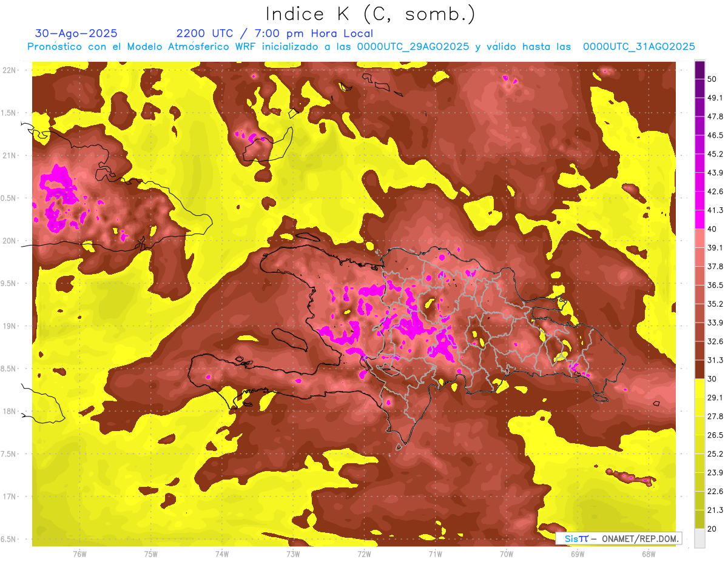Click the "26.5" color scale value
Image resolution: width=728 pixels, height=562 pixels.
(715, 435)
